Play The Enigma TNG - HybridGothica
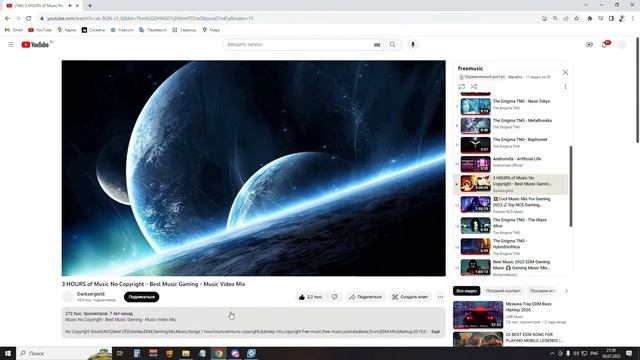The height and width of the screenshot is (360, 640). 511,247
